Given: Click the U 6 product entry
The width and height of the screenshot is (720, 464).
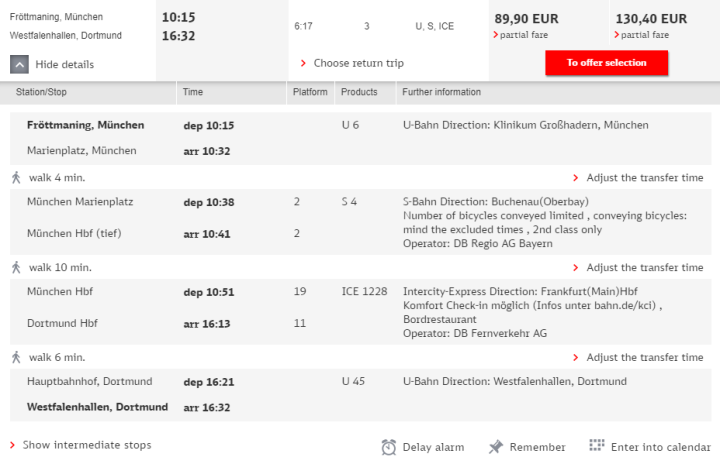Looking at the screenshot, I should [x=350, y=125].
